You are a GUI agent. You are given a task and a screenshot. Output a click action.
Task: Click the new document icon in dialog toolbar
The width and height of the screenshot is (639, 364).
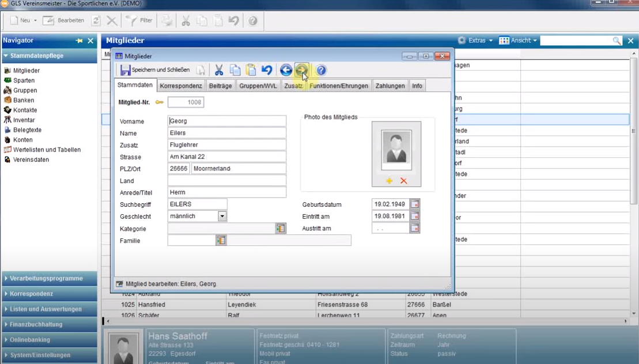coord(201,70)
